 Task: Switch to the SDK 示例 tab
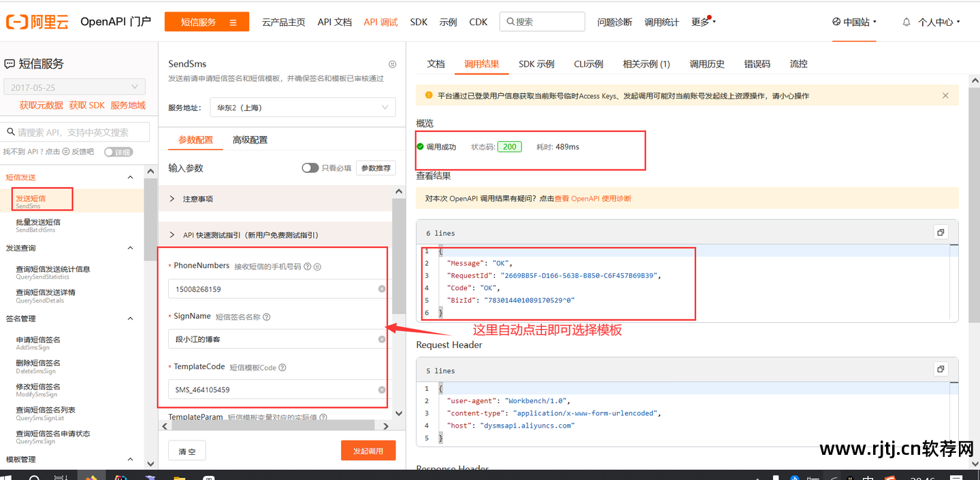pos(536,64)
